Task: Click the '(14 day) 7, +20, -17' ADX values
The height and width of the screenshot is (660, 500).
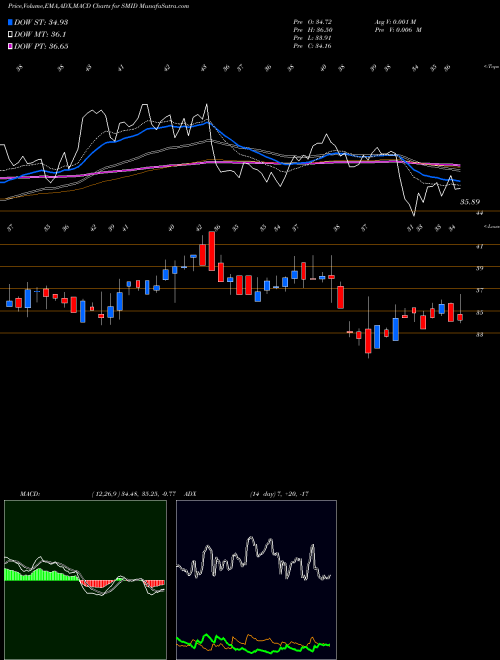Action: [x=279, y=494]
